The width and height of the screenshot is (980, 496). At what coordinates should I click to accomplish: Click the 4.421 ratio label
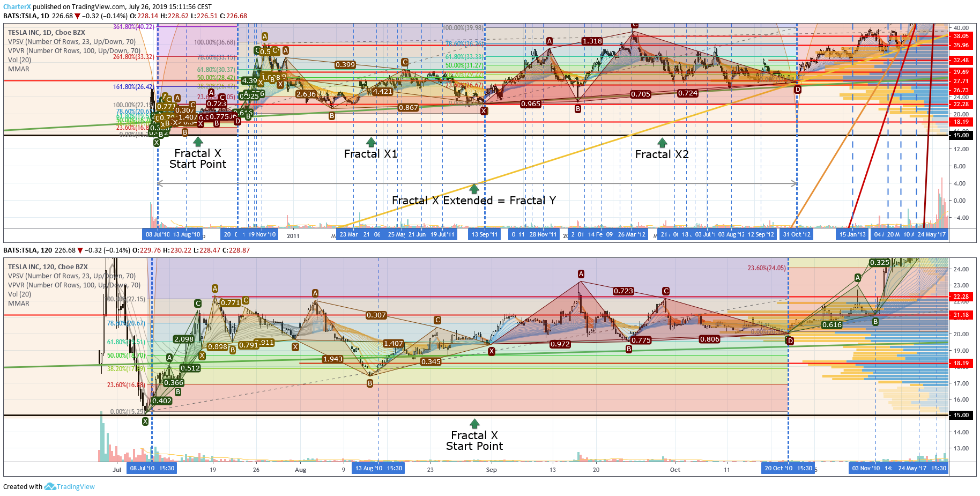tap(383, 92)
